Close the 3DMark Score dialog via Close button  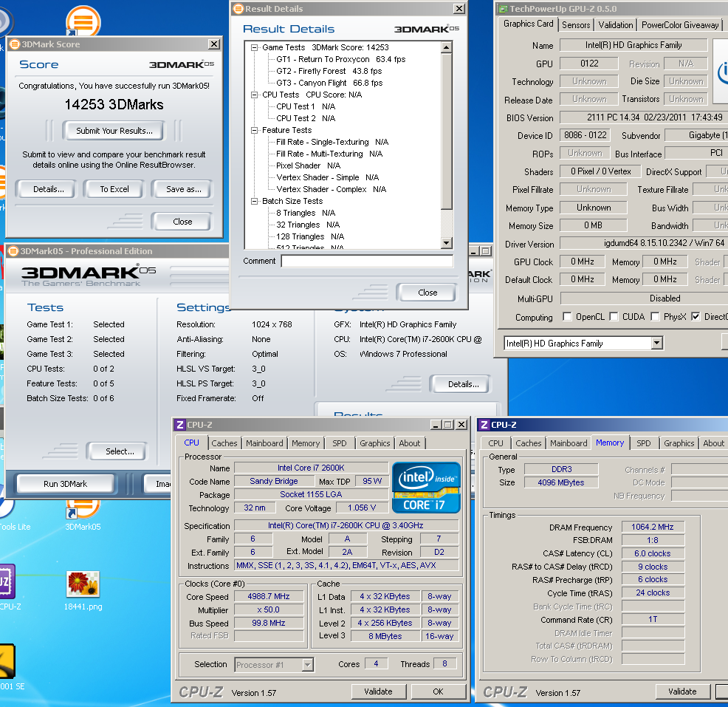182,222
